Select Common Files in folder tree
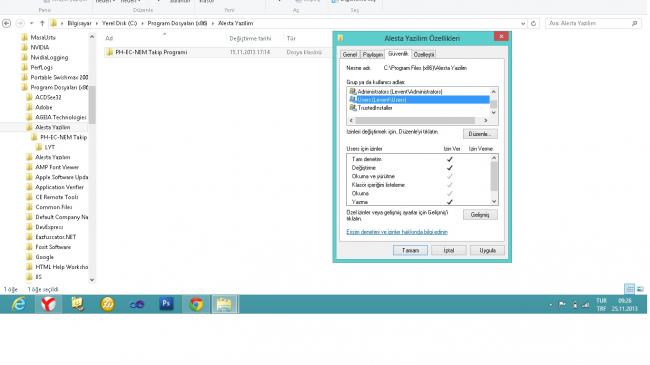The image size is (650, 365). [53, 207]
